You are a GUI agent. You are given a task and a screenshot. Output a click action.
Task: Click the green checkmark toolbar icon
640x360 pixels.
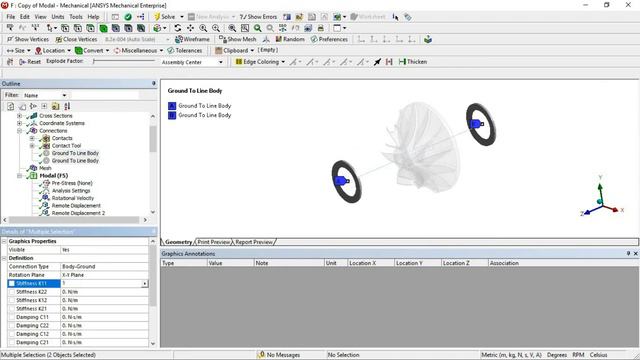click(128, 17)
